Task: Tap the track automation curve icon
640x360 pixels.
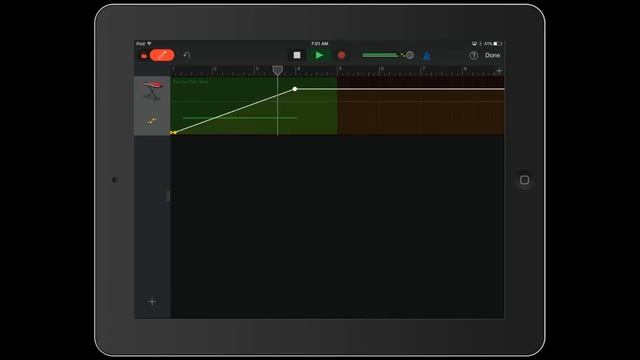Action: pyautogui.click(x=152, y=120)
